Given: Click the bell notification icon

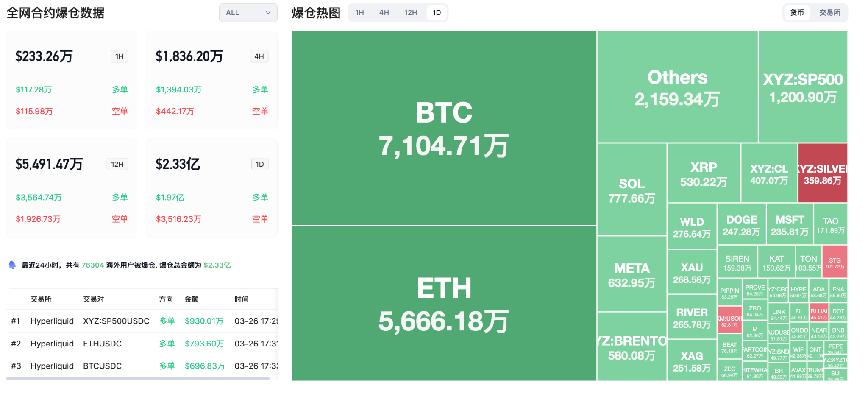Looking at the screenshot, I should click(12, 265).
